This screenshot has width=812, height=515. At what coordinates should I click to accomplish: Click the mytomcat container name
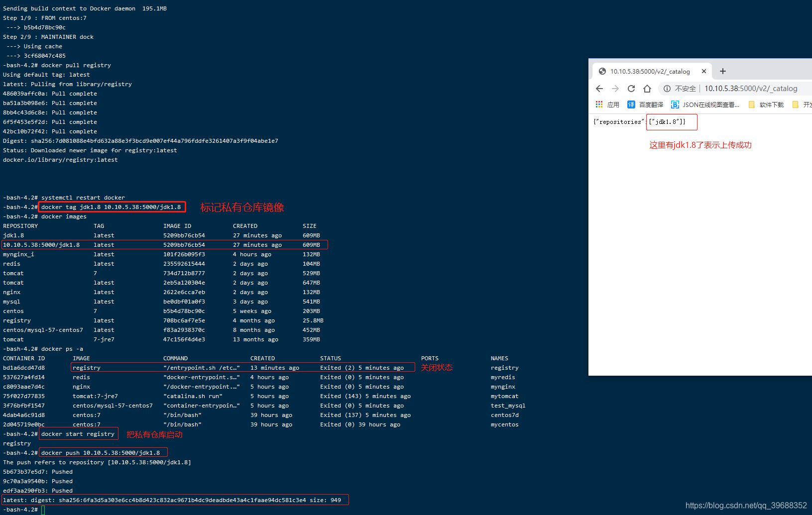click(504, 396)
